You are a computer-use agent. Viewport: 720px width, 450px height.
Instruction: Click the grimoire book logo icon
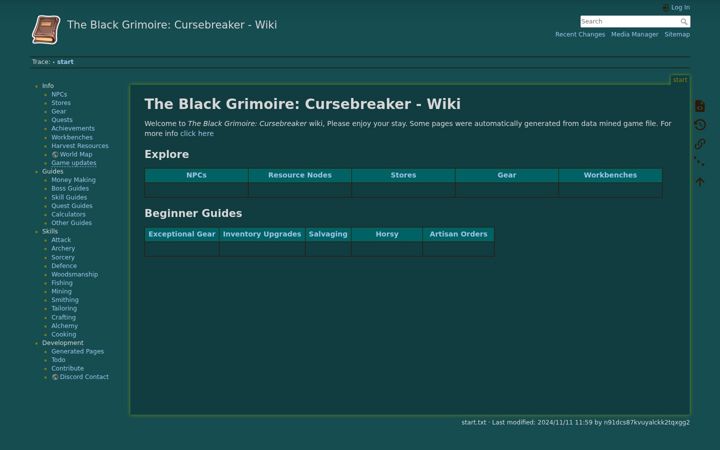(46, 30)
